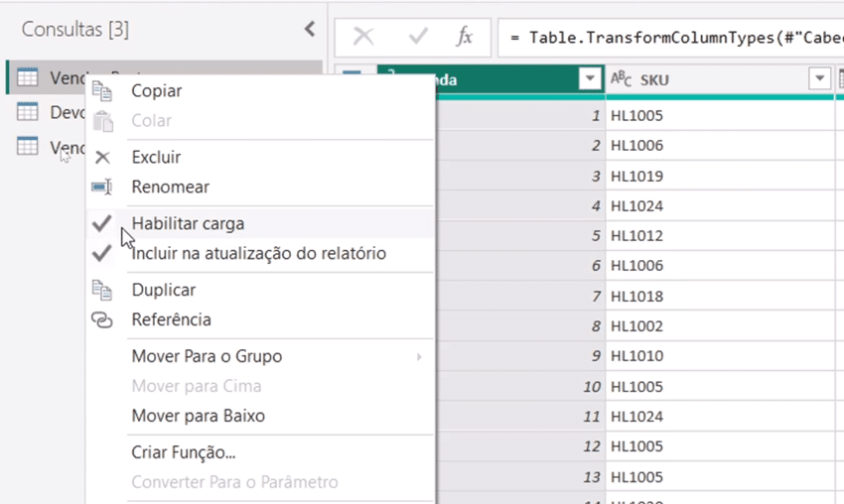Image resolution: width=844 pixels, height=504 pixels.
Task: Click the Renomear rename icon
Action: (x=101, y=188)
